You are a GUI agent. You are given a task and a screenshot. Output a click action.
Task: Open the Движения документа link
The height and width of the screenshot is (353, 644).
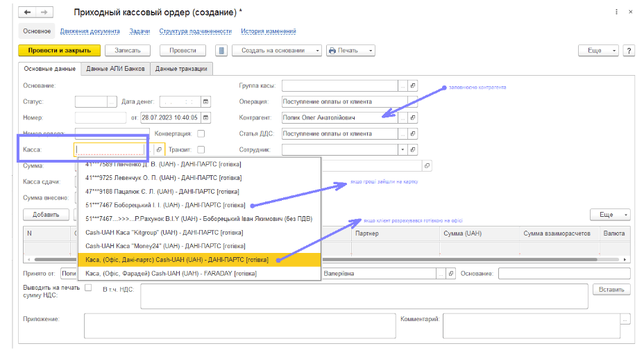click(90, 31)
